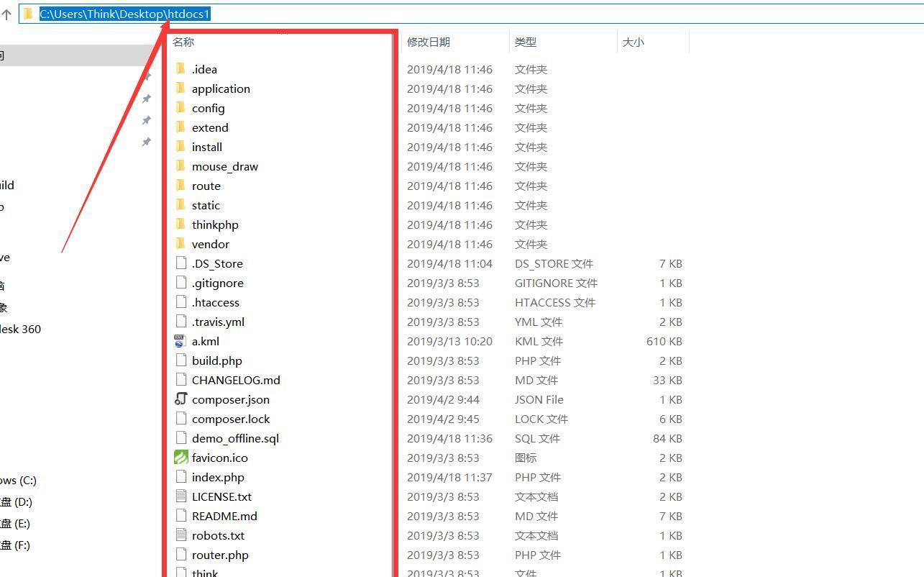Open the (F:) drive in sidebar
Viewport: 924px width, 577px height.
pyautogui.click(x=15, y=545)
